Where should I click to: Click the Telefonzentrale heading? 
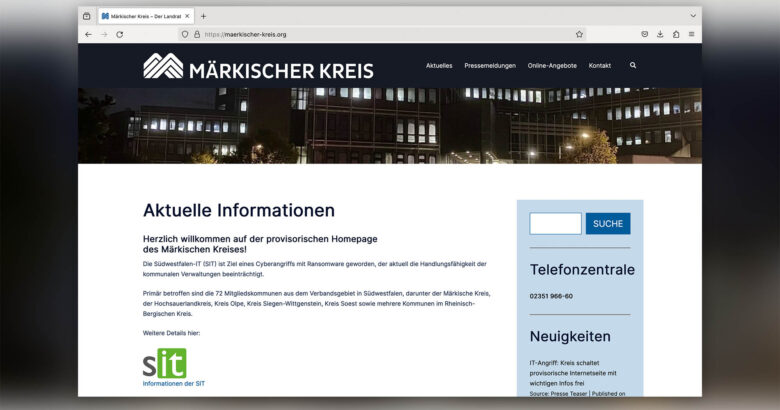582,270
